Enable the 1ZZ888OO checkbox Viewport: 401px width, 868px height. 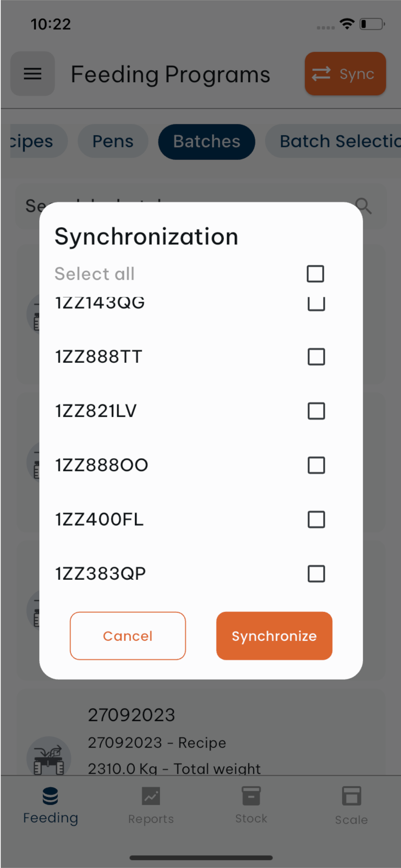316,465
